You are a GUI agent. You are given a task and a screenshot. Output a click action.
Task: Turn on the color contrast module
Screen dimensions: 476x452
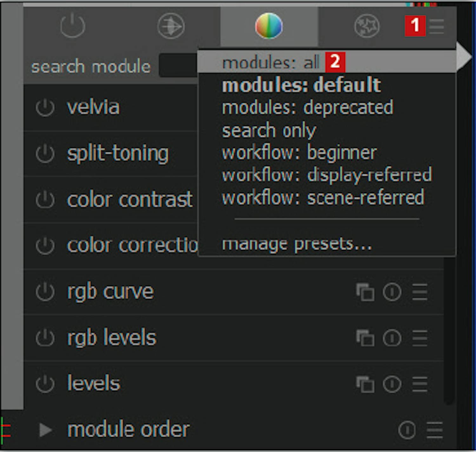pyautogui.click(x=45, y=200)
